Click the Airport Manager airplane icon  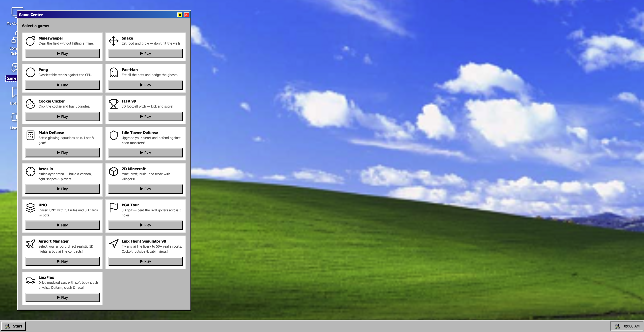click(31, 244)
